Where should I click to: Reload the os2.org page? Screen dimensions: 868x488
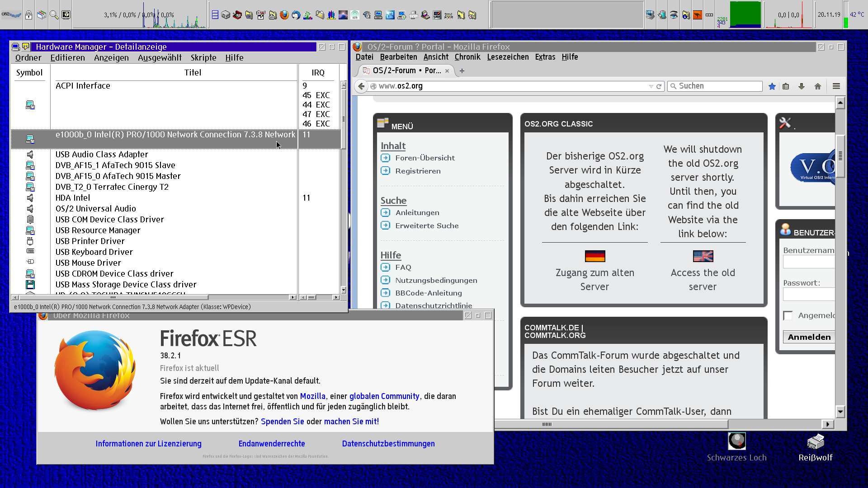(659, 86)
